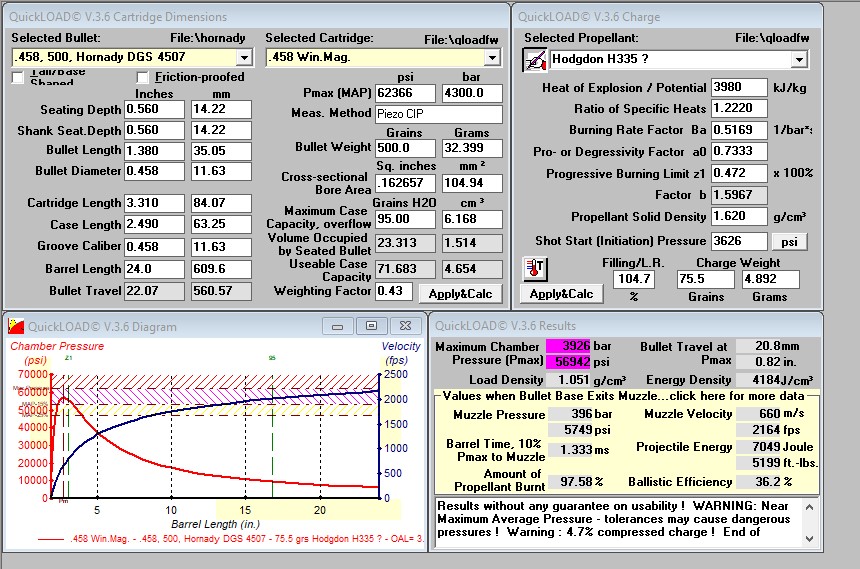
Task: Click the up arrow of the results message scrollbar
Action: (x=810, y=507)
